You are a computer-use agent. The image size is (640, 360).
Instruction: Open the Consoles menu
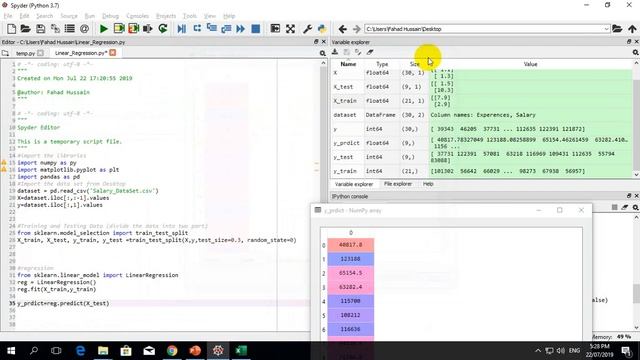(138, 16)
